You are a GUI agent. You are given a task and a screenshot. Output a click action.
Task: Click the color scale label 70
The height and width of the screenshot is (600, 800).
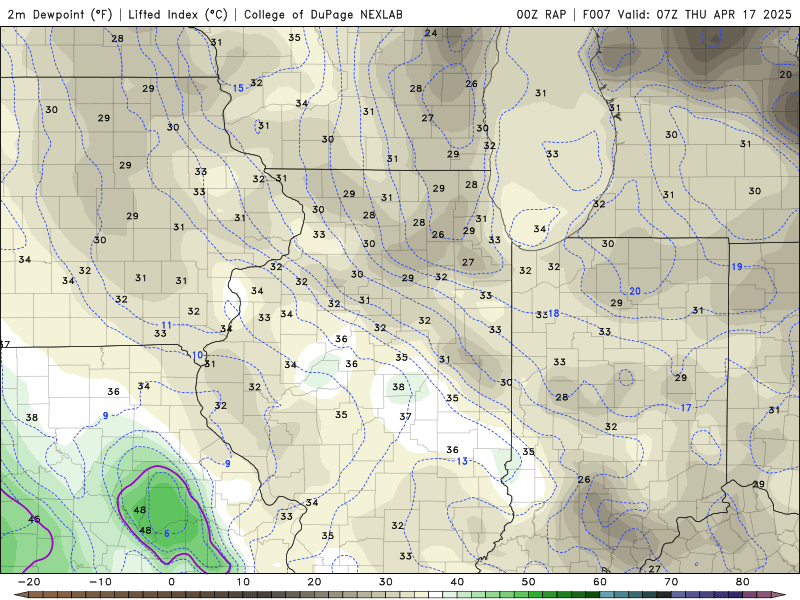(671, 582)
